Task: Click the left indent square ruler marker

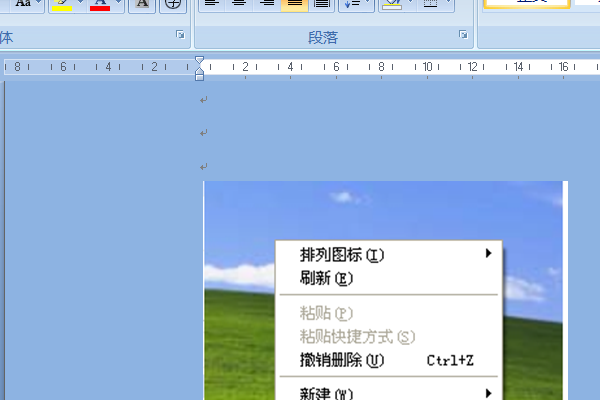Action: coord(199,77)
